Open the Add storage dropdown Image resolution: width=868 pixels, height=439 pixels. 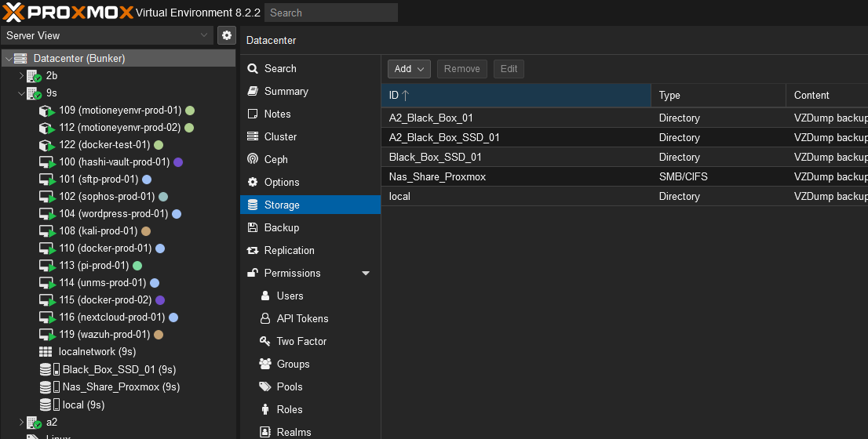pos(409,68)
